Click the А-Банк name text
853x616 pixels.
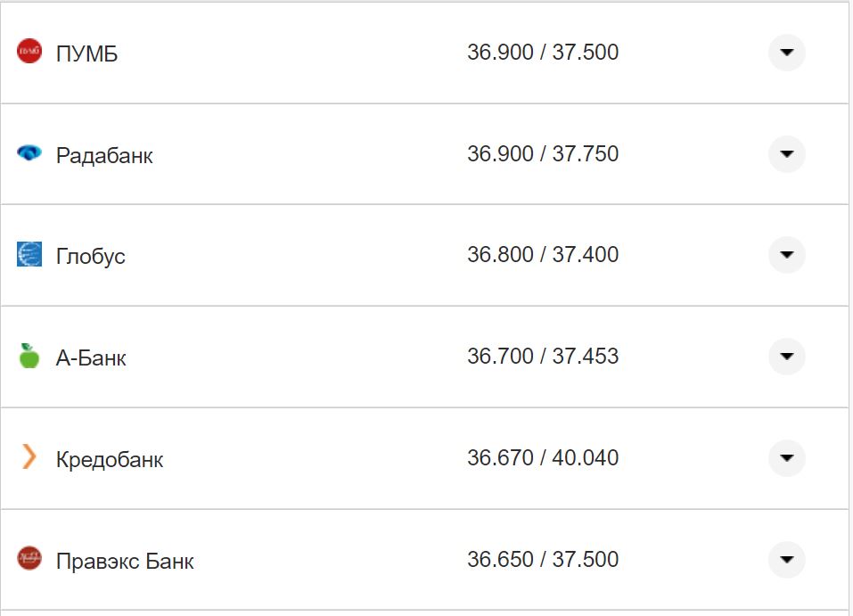click(x=91, y=358)
